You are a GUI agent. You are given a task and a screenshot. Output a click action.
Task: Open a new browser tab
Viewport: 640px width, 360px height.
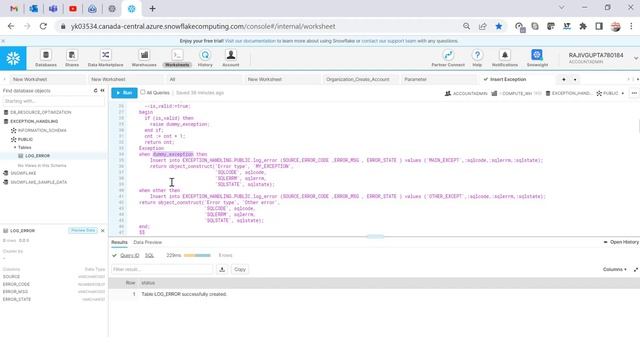point(152,9)
